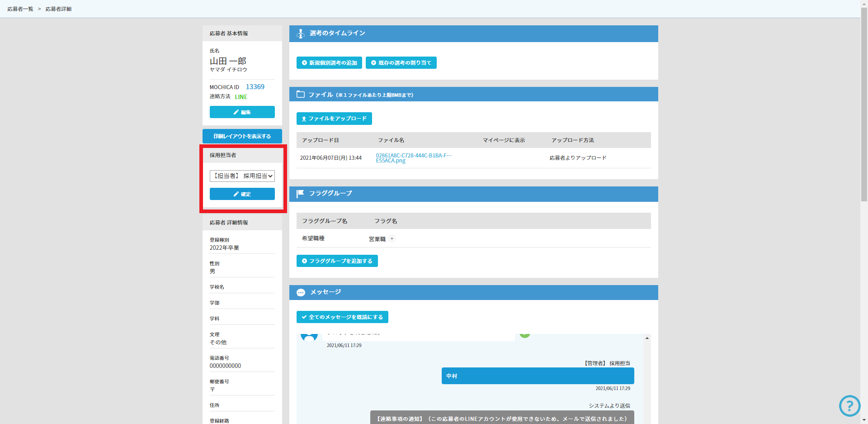
Task: Click the message panel scroll up arrow
Action: click(x=647, y=338)
